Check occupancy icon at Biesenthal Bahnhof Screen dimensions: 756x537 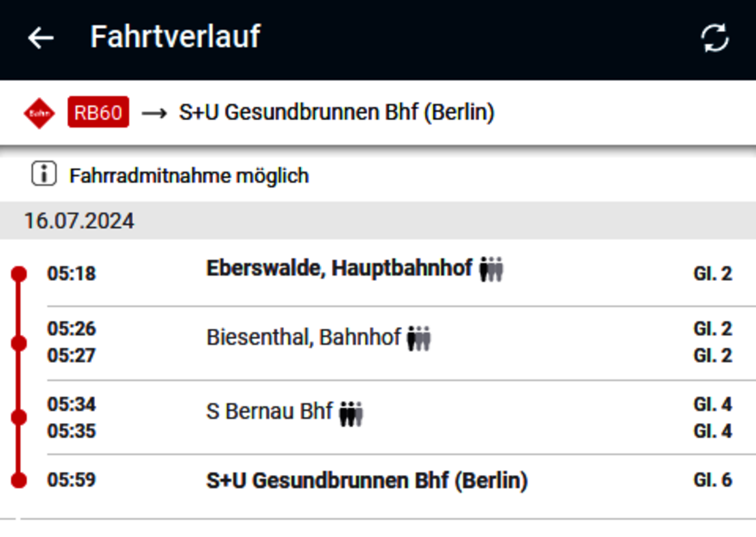(419, 338)
